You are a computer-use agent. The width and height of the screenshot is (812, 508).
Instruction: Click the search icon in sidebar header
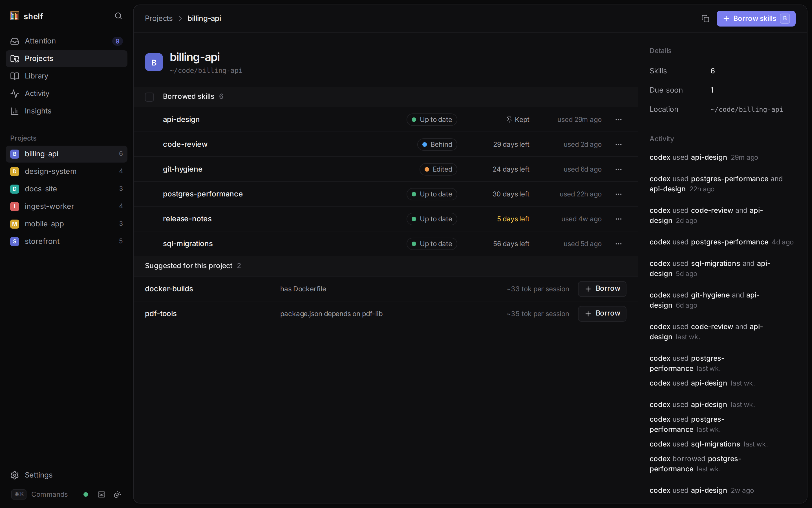(x=118, y=16)
